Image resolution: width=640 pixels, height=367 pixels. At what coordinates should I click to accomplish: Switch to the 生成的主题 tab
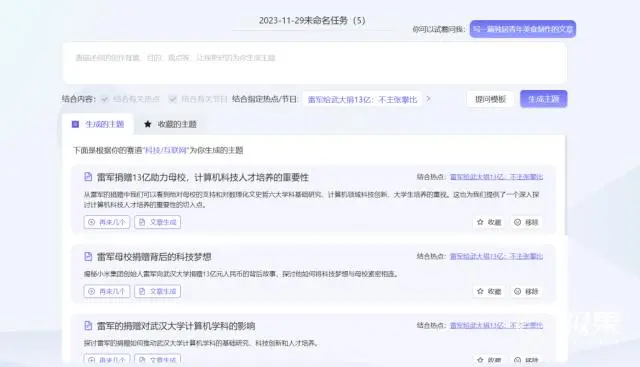98,124
